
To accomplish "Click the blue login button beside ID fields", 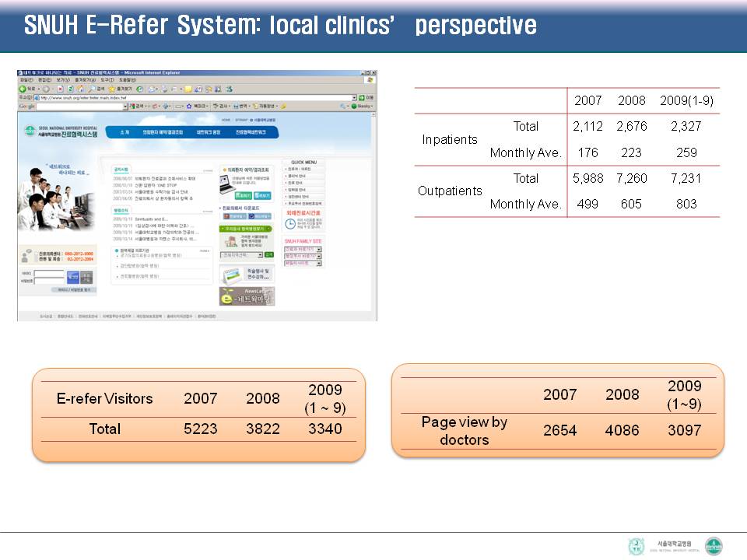I will pos(73,277).
